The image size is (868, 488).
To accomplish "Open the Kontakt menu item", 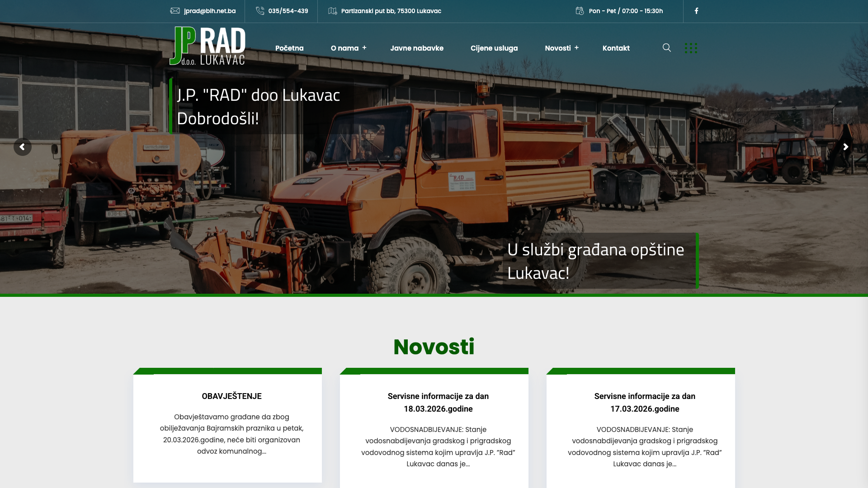I will tap(616, 48).
